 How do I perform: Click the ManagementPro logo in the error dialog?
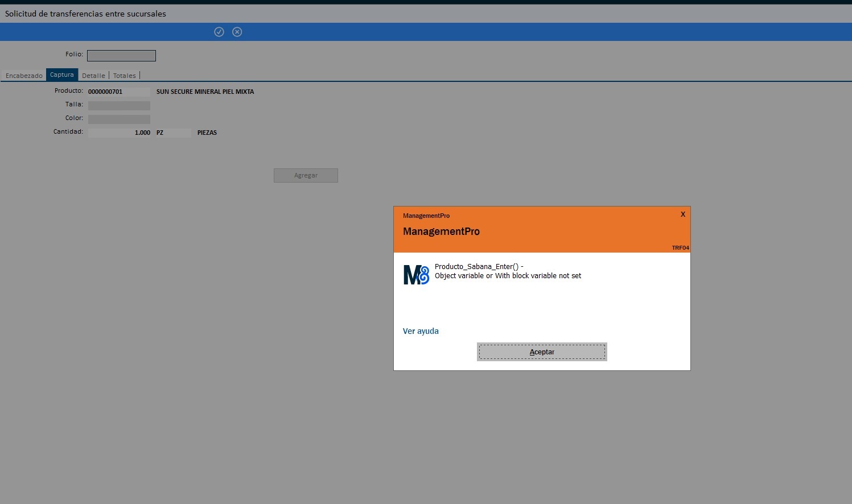[x=416, y=275]
